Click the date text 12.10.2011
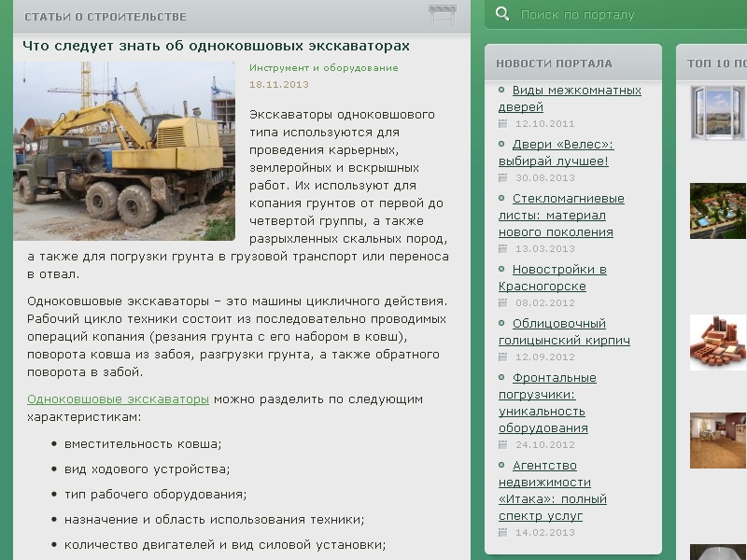 545,124
